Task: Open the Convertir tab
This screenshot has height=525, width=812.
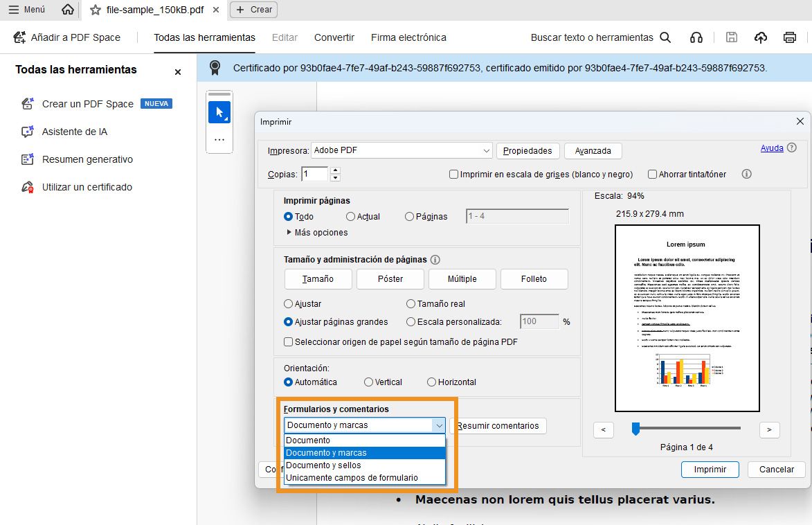Action: coord(334,37)
